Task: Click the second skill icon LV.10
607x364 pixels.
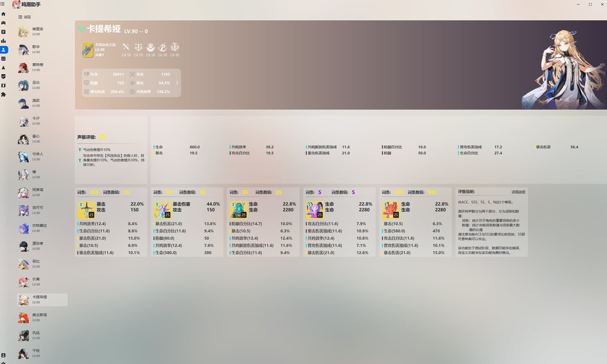Action: tap(138, 47)
